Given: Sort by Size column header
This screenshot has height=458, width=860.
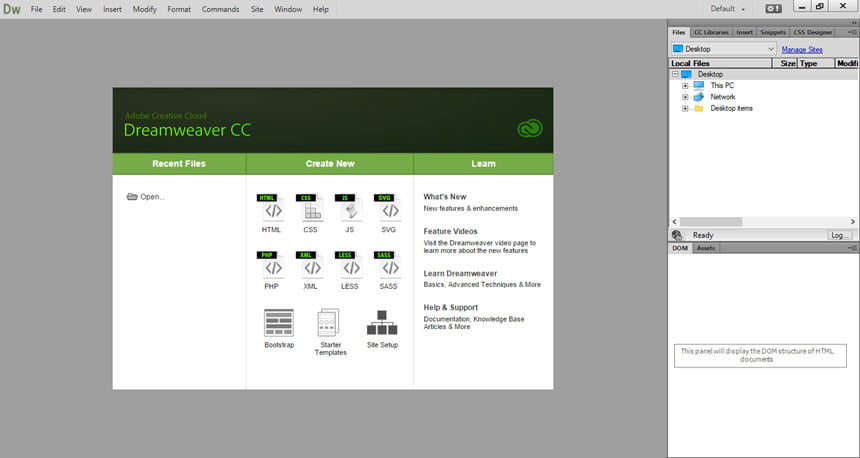Looking at the screenshot, I should tap(785, 63).
